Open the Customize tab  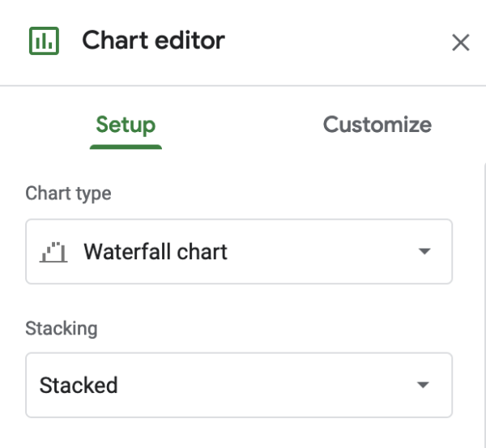[x=377, y=125]
